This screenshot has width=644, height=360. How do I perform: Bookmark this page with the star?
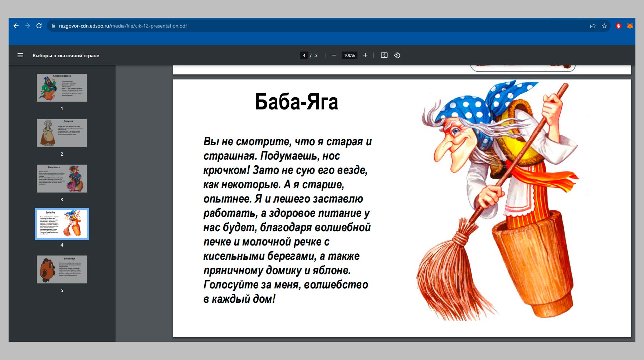[x=604, y=26]
